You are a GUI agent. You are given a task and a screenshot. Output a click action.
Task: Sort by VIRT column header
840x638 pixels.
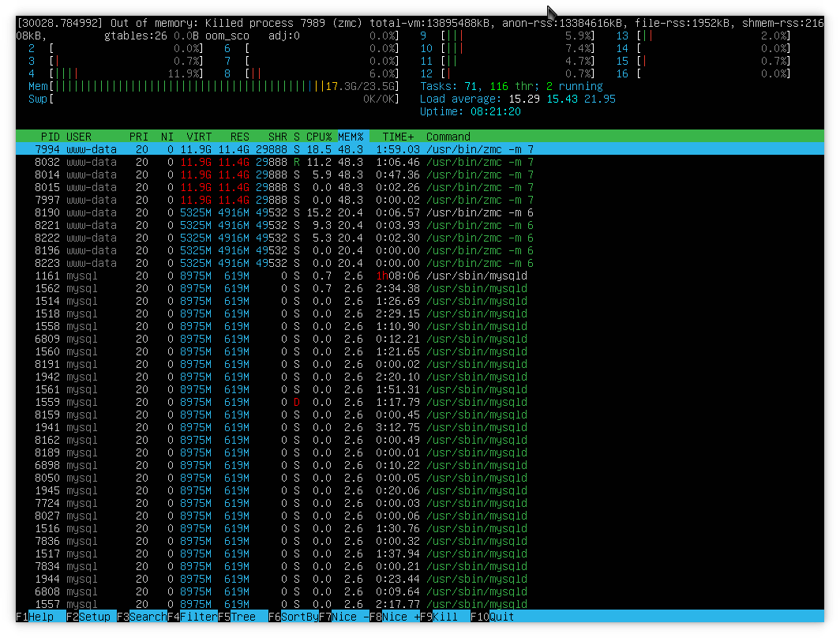[x=199, y=137]
